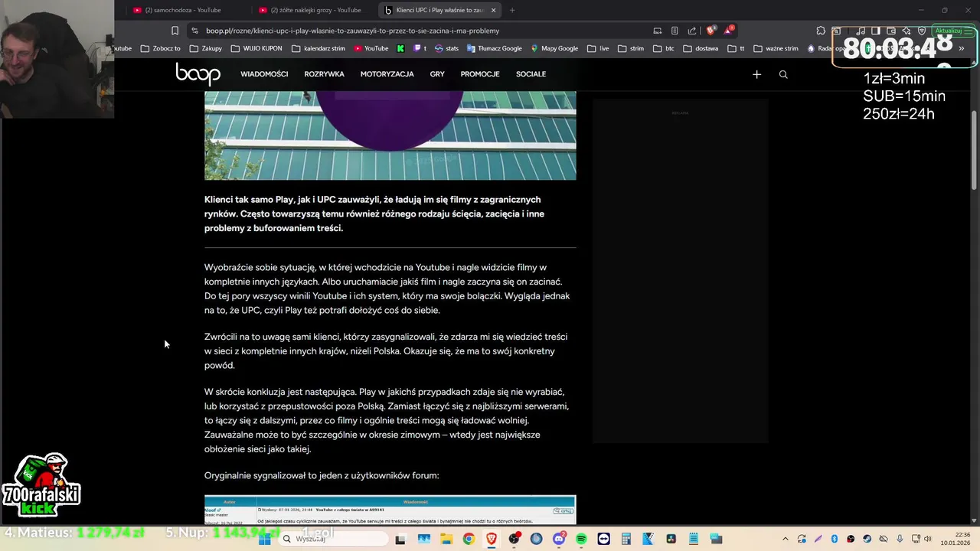
Task: Open Discord from taskbar
Action: (559, 539)
